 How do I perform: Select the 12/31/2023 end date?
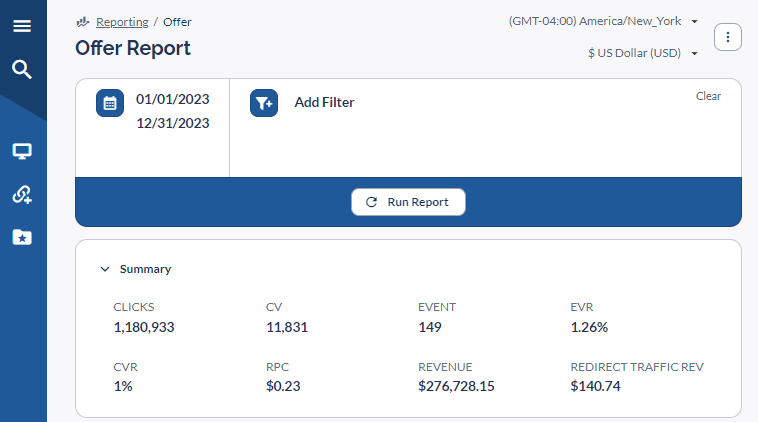(172, 123)
